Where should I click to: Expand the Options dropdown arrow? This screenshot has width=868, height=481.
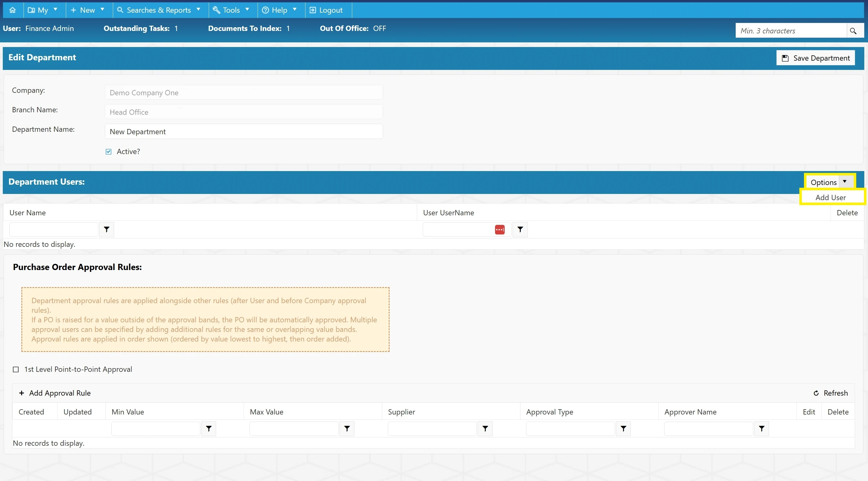pos(845,181)
